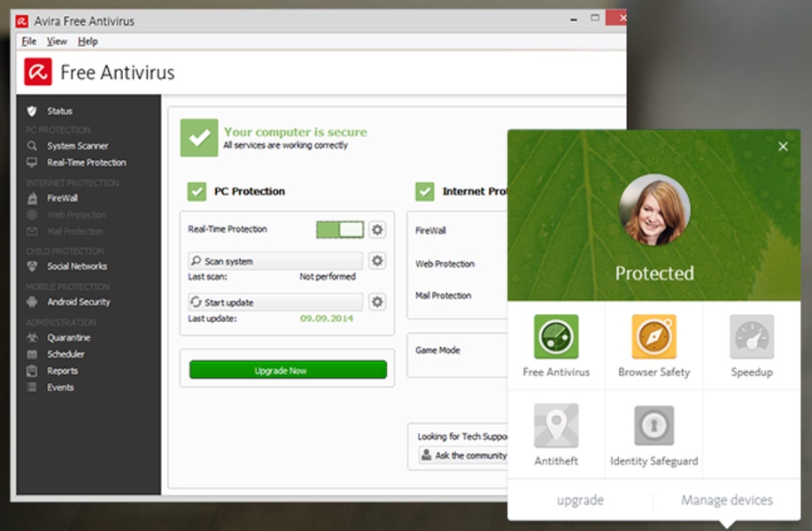Select Scheduler in sidebar
Viewport: 812px width, 531px height.
pyautogui.click(x=66, y=354)
